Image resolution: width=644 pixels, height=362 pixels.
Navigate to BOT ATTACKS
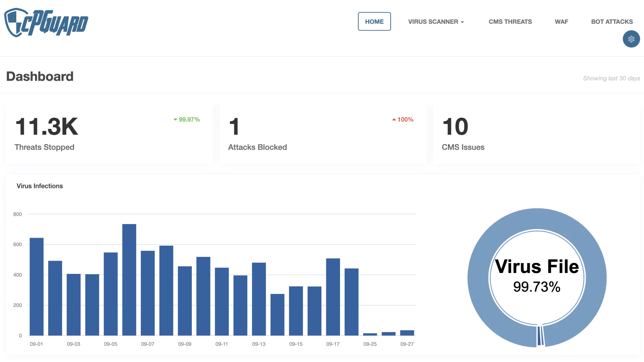[612, 22]
